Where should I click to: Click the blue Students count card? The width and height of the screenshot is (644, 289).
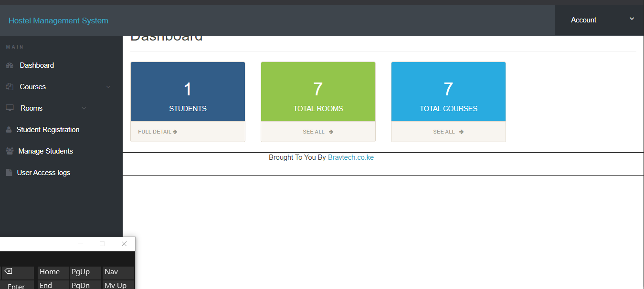(x=188, y=92)
